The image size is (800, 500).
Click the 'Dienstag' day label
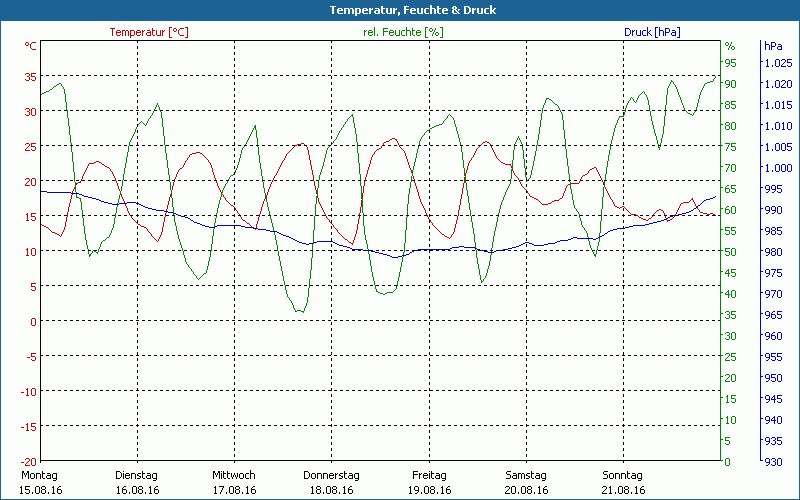(x=136, y=476)
